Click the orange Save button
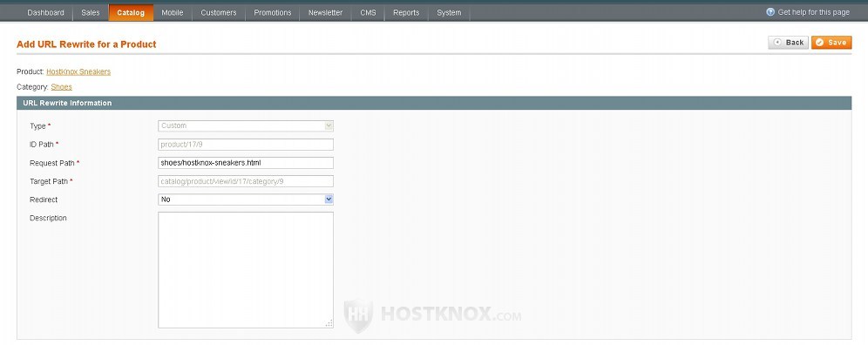 tap(831, 43)
